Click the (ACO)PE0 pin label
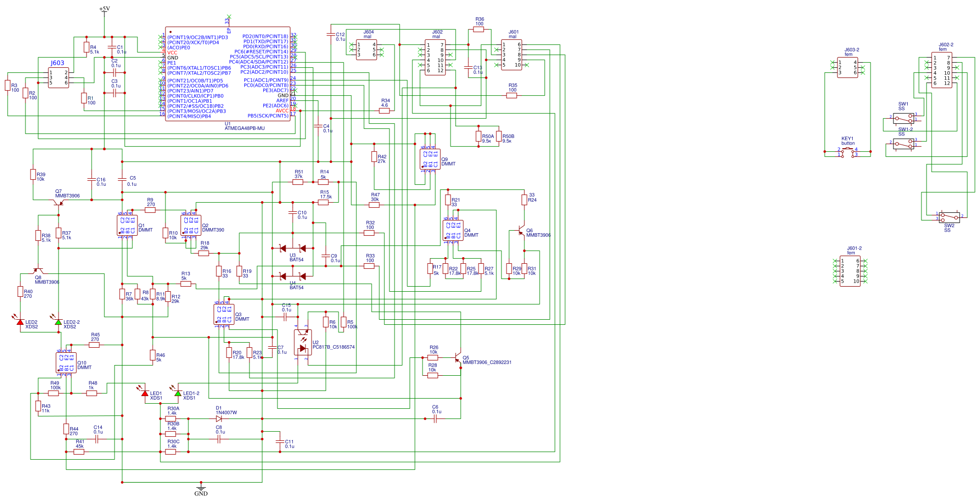Image resolution: width=980 pixels, height=502 pixels. click(x=179, y=48)
